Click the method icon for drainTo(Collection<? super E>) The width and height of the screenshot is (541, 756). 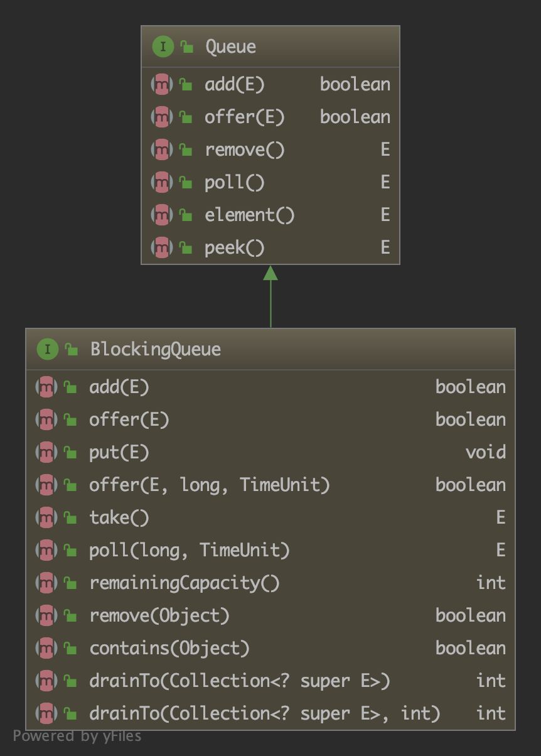(x=46, y=681)
